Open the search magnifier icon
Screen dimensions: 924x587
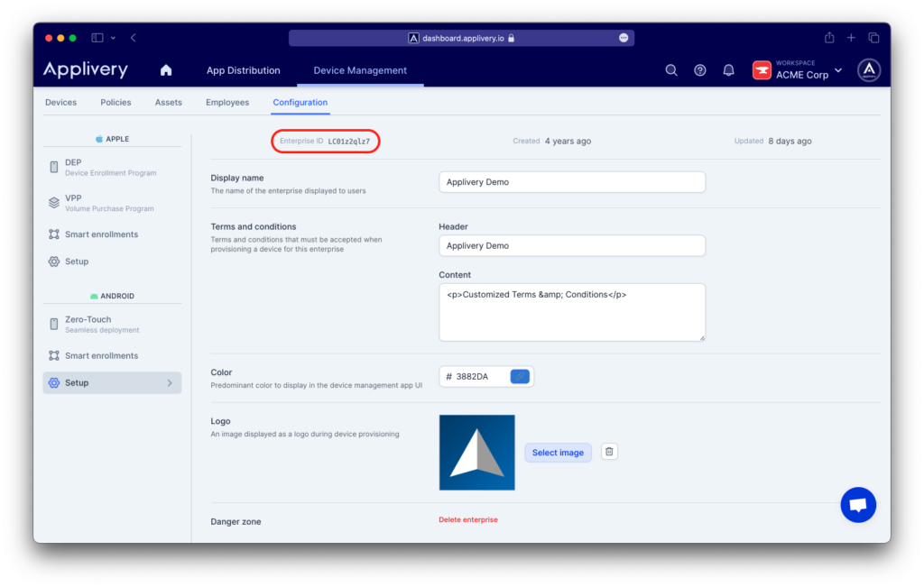[671, 70]
